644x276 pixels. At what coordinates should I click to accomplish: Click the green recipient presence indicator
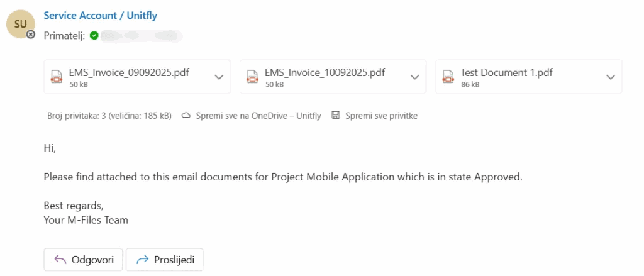[x=94, y=36]
